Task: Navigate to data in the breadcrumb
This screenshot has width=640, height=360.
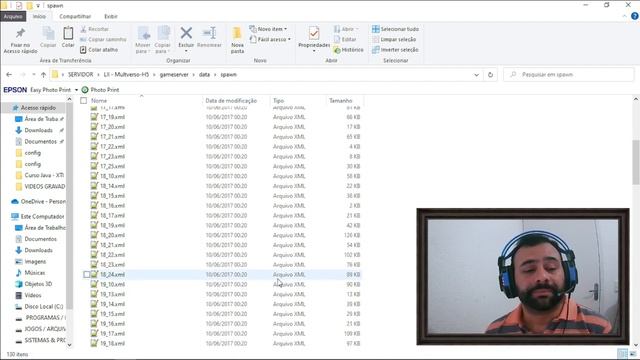Action: pos(204,75)
